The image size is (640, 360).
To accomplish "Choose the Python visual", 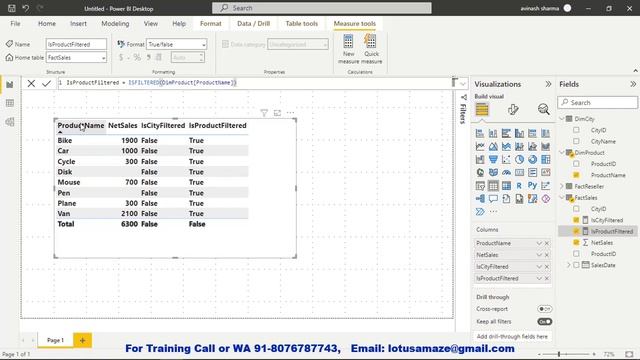I will tap(532, 185).
